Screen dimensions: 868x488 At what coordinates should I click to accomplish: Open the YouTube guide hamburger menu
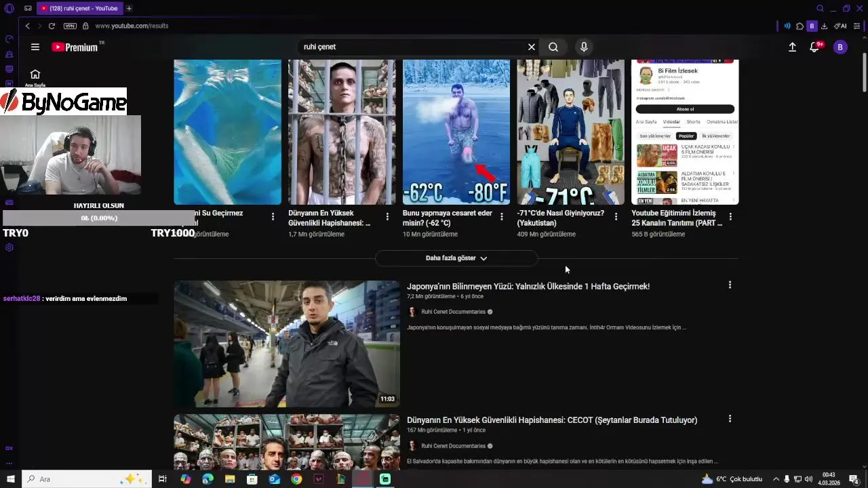point(35,47)
